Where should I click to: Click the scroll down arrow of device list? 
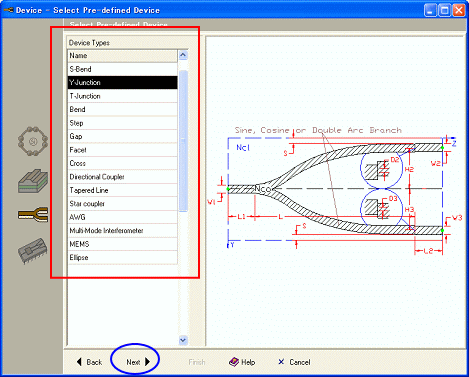[x=183, y=340]
